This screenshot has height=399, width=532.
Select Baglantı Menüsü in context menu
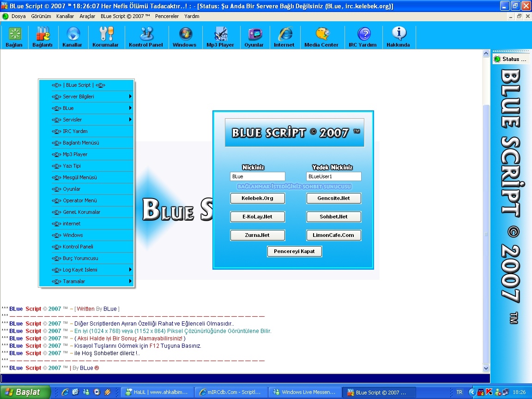click(x=86, y=143)
